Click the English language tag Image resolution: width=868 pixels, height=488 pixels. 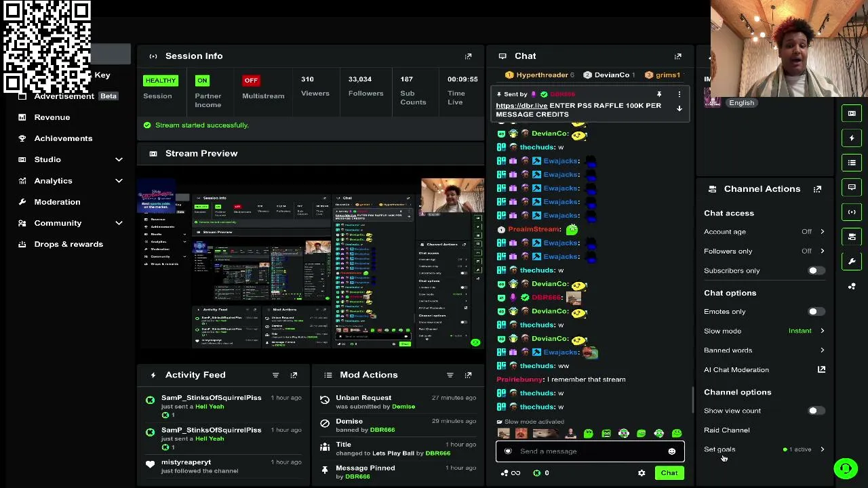tap(741, 103)
